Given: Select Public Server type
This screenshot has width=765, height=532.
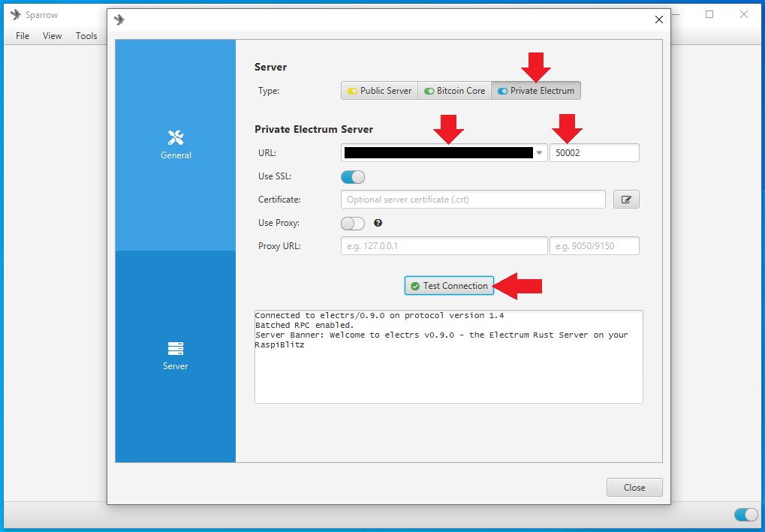Looking at the screenshot, I should (380, 91).
